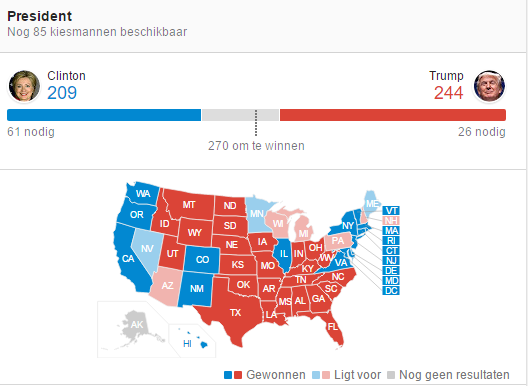The height and width of the screenshot is (386, 528).
Task: Click the President heading
Action: click(x=40, y=16)
